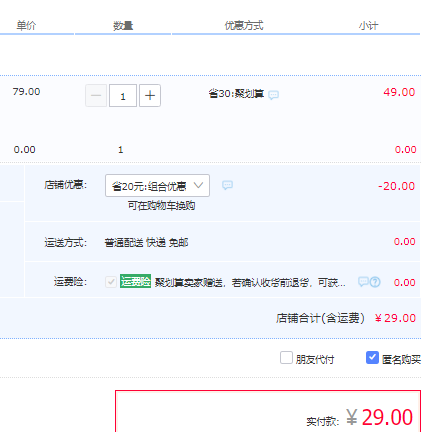Image resolution: width=426 pixels, height=432 pixels.
Task: Click the quantity input field showing 1
Action: pyautogui.click(x=123, y=96)
